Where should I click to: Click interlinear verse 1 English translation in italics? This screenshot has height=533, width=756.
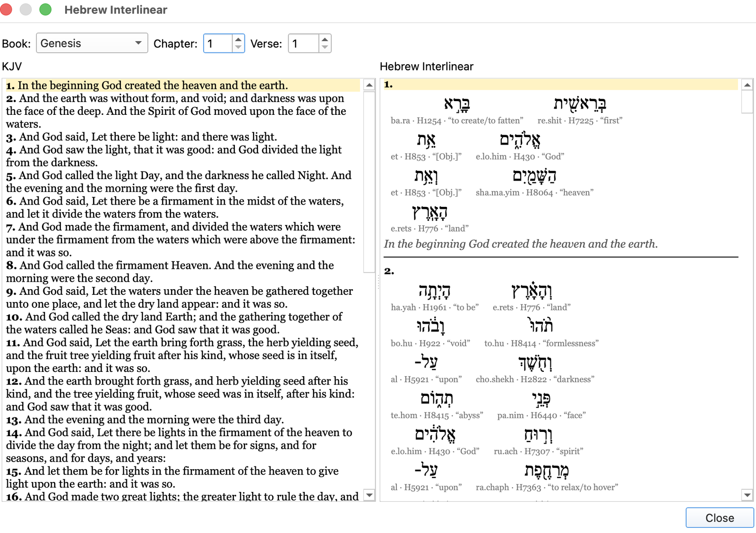click(521, 244)
